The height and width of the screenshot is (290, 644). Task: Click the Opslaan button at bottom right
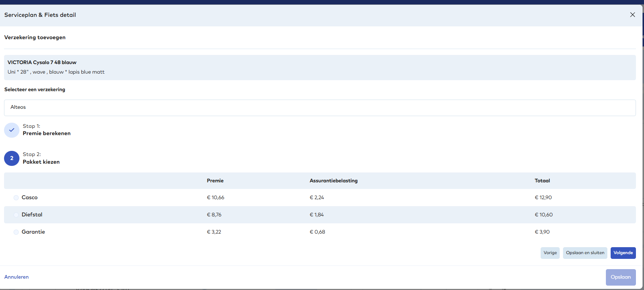pyautogui.click(x=621, y=277)
